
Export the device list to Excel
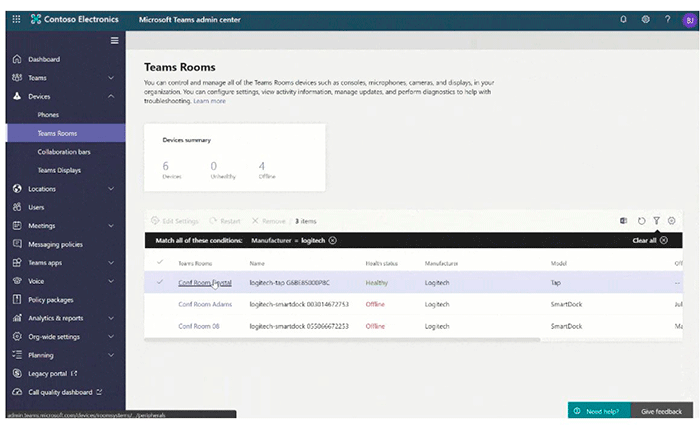tap(623, 221)
